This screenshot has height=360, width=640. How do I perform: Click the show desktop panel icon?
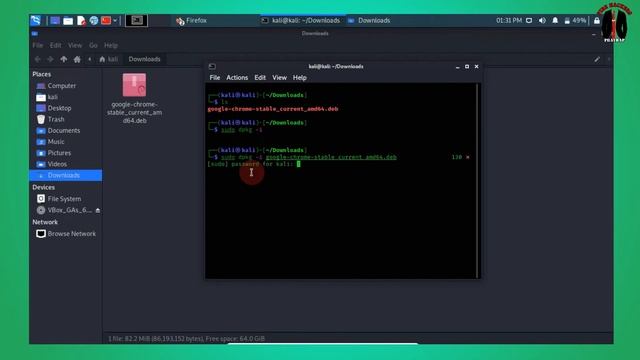[55, 20]
